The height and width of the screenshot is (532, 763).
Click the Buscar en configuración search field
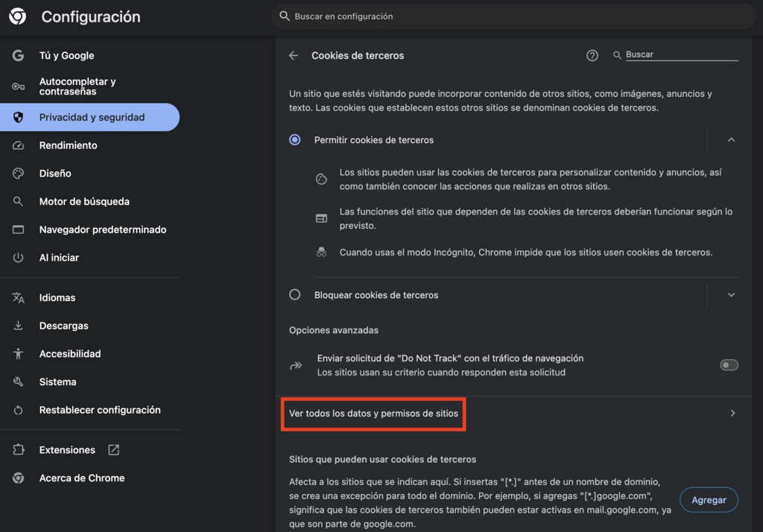(514, 16)
